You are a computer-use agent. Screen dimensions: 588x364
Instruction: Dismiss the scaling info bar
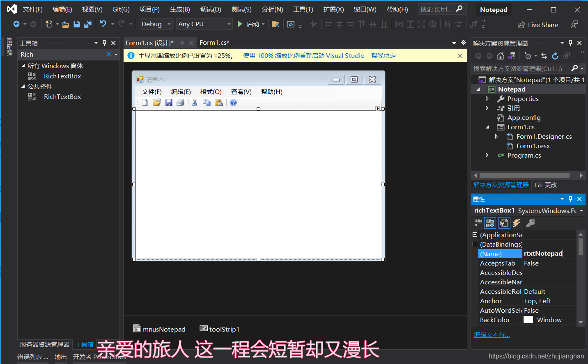460,55
